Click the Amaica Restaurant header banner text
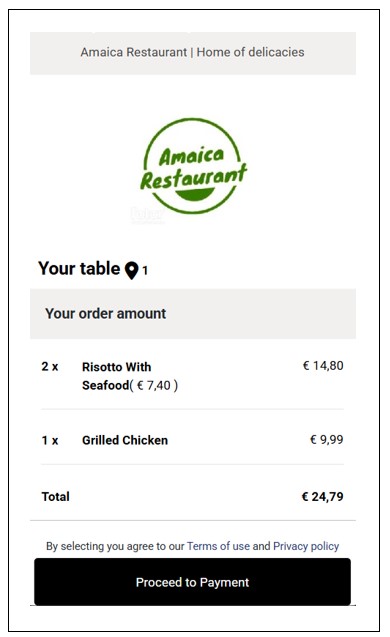 click(192, 52)
